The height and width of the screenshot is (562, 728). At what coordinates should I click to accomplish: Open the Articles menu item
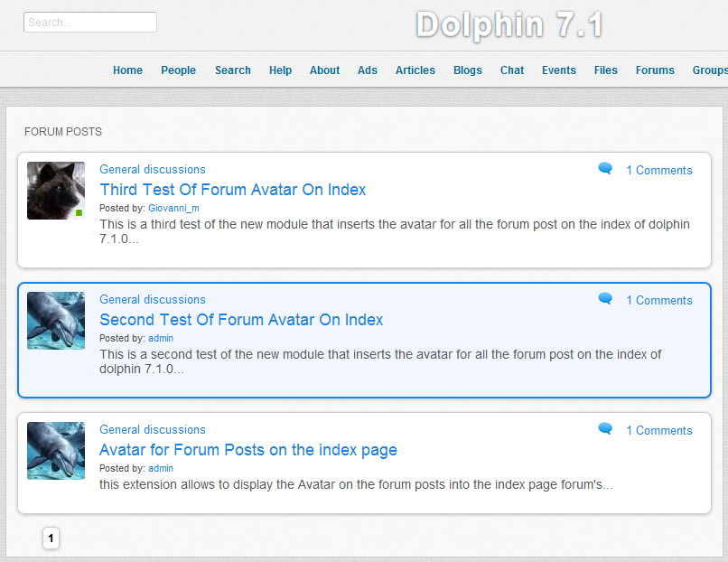pyautogui.click(x=415, y=70)
